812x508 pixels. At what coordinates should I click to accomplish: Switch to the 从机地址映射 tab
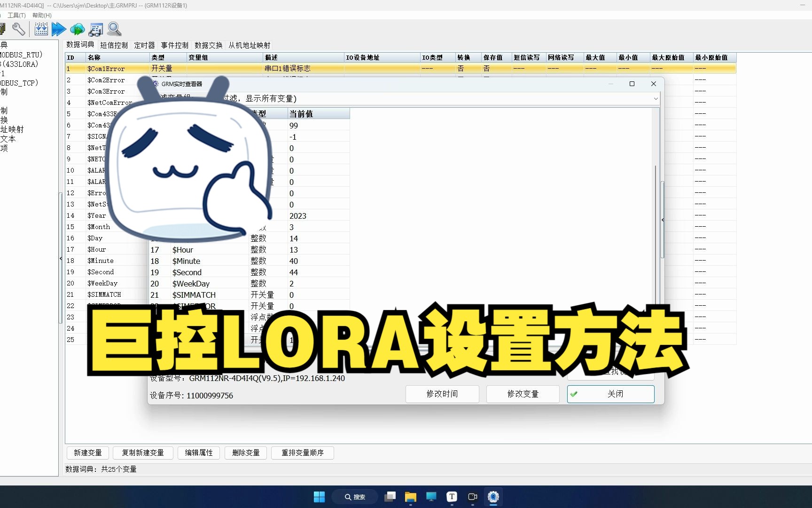(x=250, y=45)
